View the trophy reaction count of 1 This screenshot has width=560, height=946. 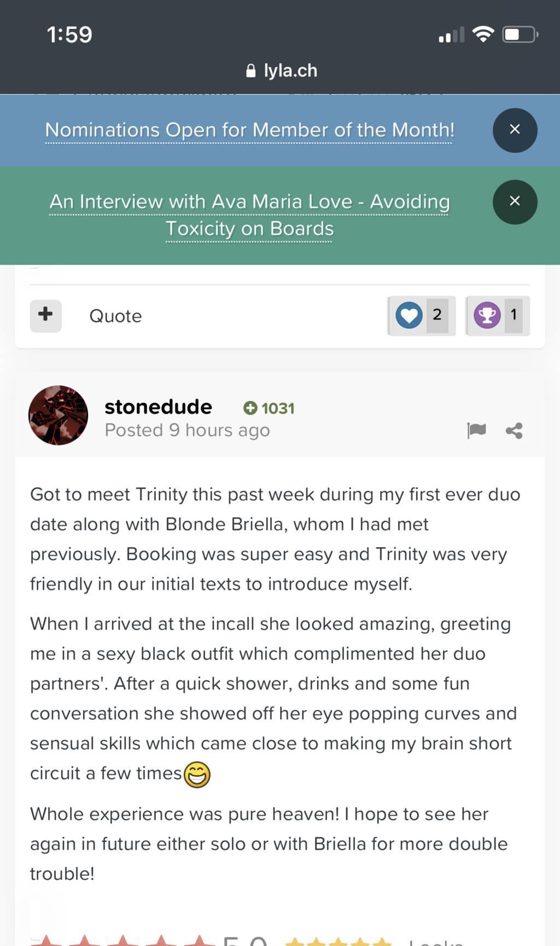[514, 315]
